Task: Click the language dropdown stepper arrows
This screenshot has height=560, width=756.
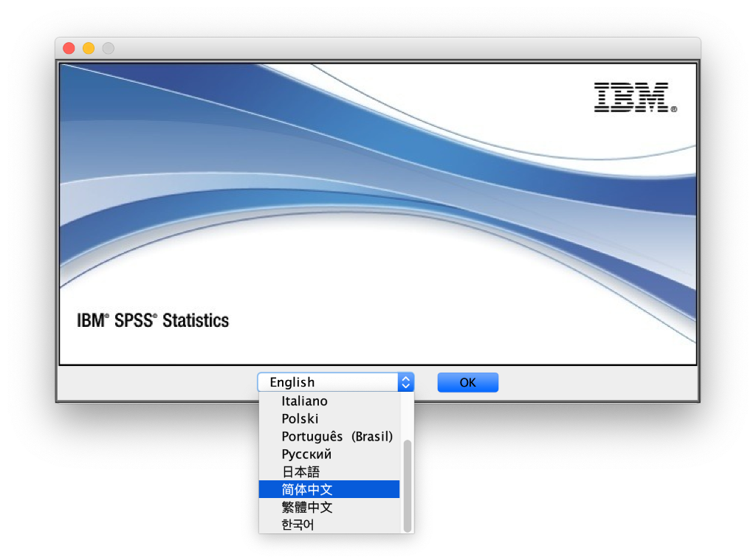Action: pyautogui.click(x=405, y=382)
